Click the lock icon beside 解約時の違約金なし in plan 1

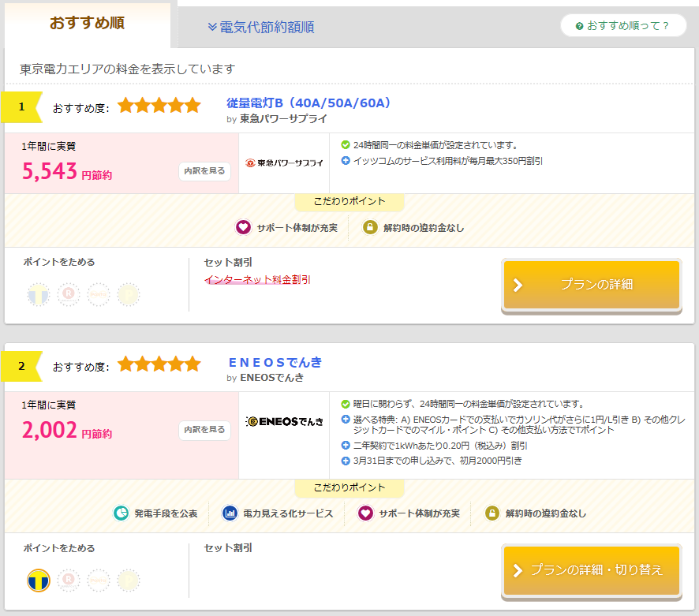[370, 228]
